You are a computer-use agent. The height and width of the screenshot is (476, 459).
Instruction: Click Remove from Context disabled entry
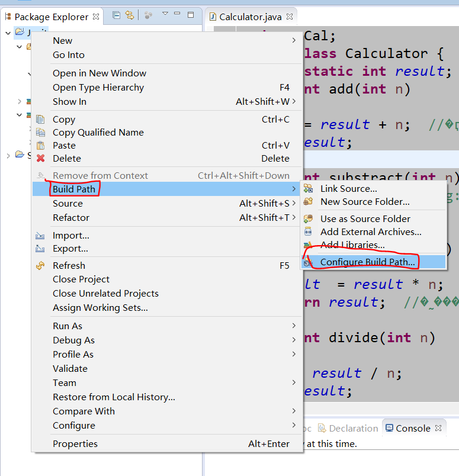pyautogui.click(x=167, y=175)
